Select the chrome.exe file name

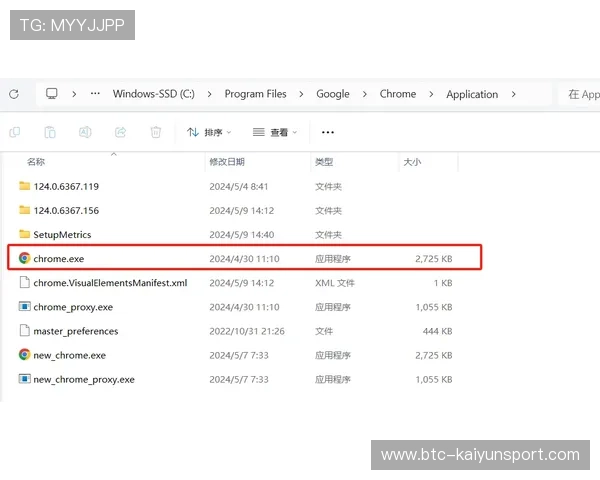(x=59, y=259)
